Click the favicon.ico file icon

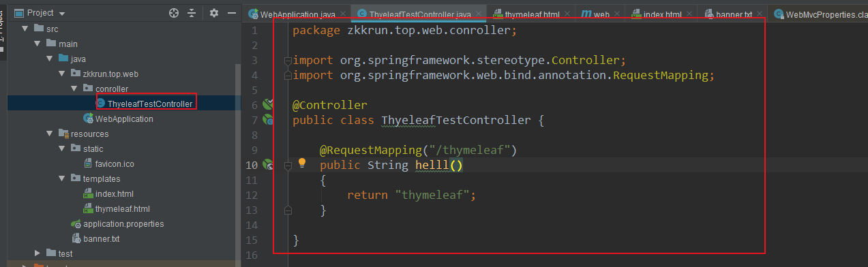click(x=88, y=163)
